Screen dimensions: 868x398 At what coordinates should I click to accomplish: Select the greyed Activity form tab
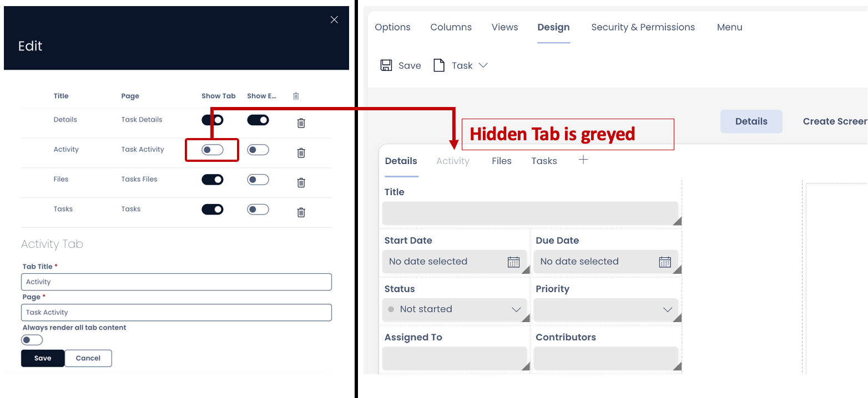click(x=453, y=161)
